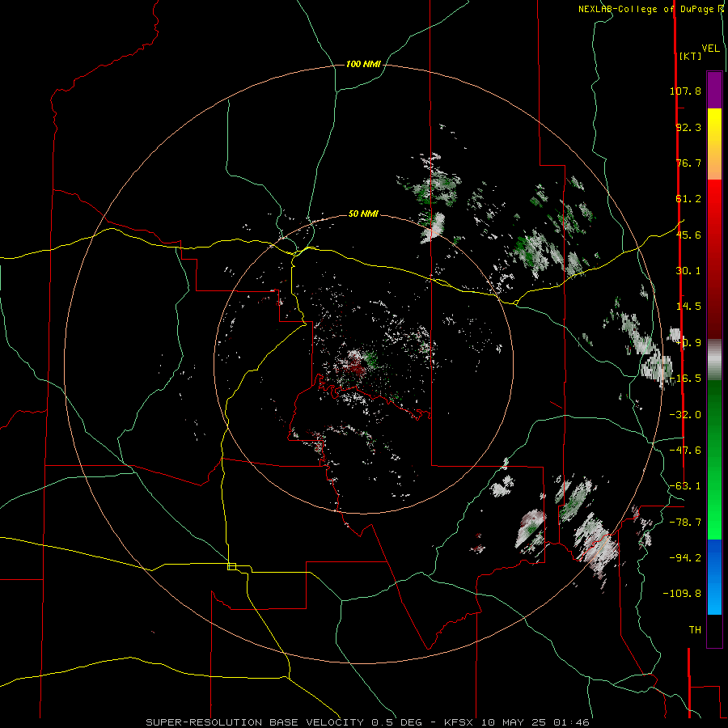Click the -94.2 velocity scale value
The width and height of the screenshot is (728, 728).
coord(685,557)
